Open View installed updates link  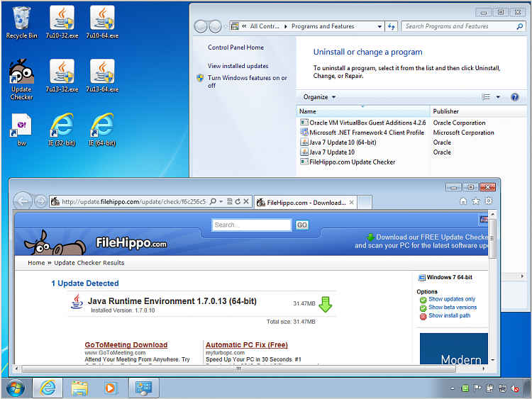click(238, 66)
